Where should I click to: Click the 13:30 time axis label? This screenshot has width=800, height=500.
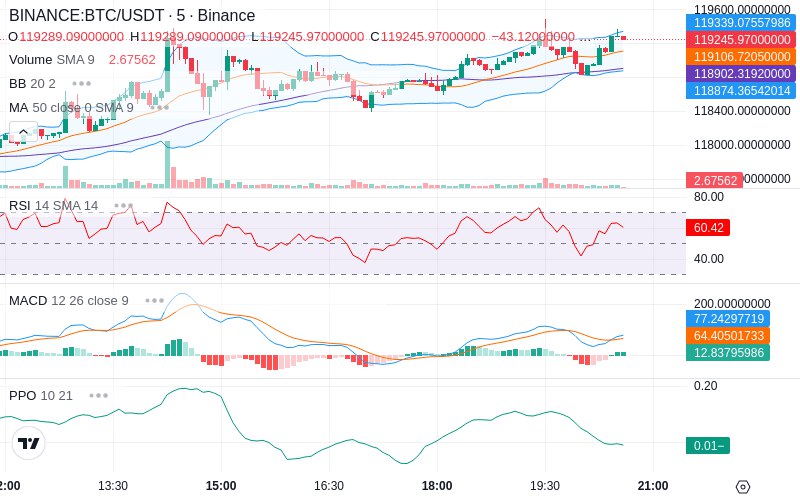[113, 486]
